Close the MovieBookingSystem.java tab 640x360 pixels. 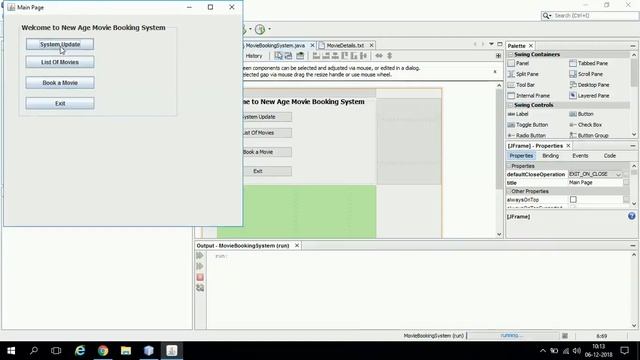(313, 45)
